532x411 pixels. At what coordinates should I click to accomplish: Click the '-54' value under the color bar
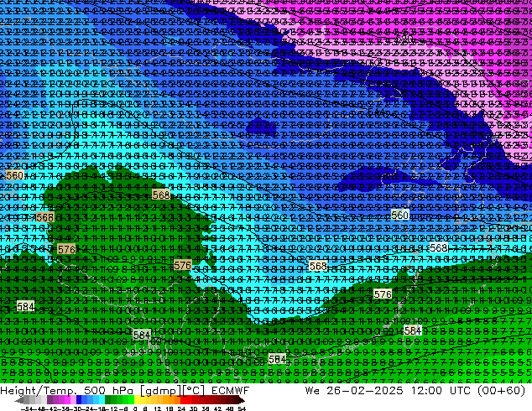(29, 408)
